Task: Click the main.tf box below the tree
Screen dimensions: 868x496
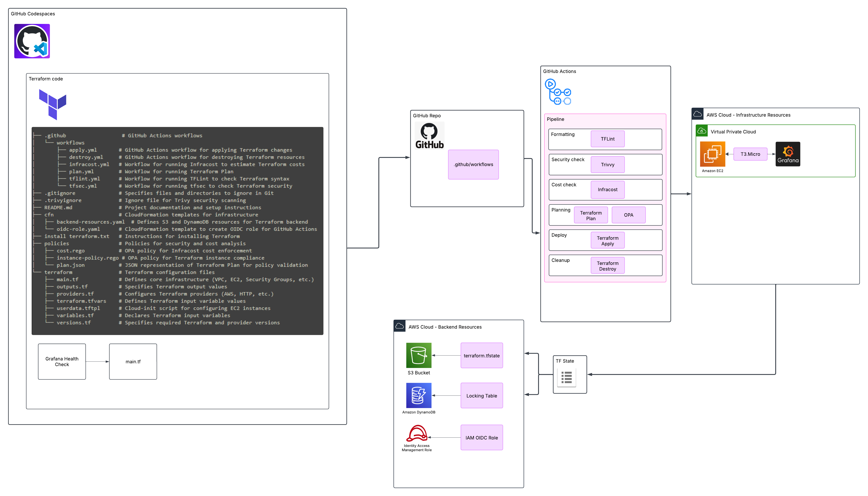Action: tap(133, 361)
